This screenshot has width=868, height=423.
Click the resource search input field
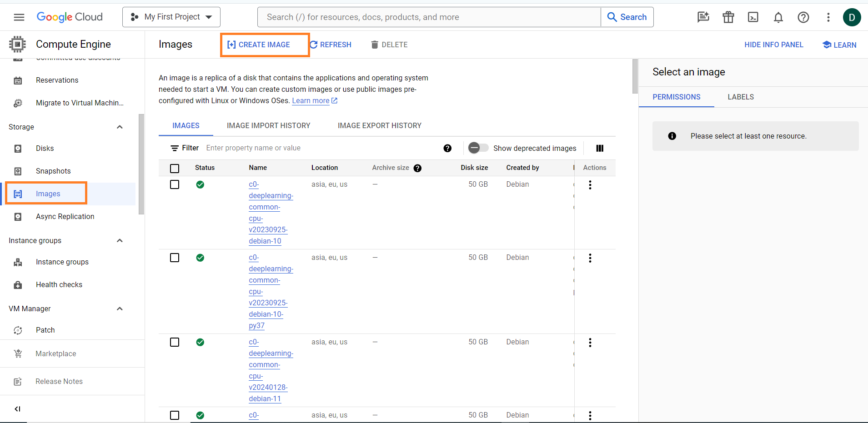tap(429, 17)
